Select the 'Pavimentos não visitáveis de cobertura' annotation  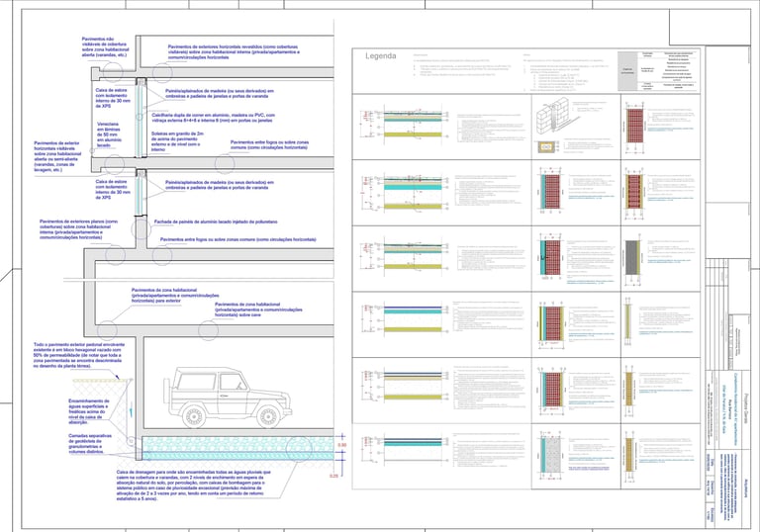click(106, 47)
